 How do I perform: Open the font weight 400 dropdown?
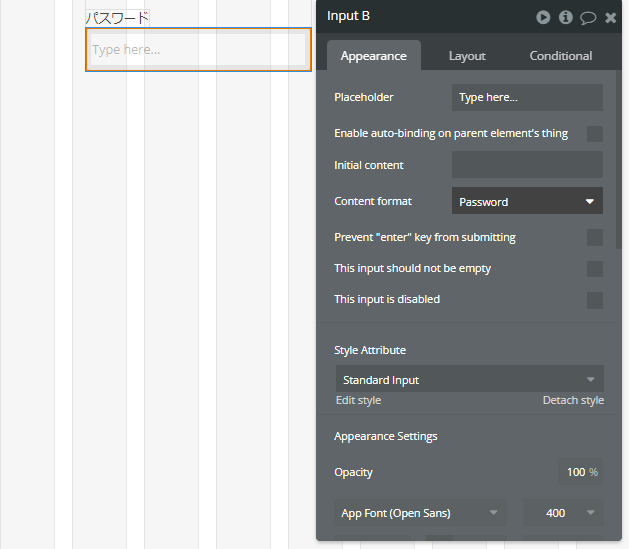(x=563, y=513)
